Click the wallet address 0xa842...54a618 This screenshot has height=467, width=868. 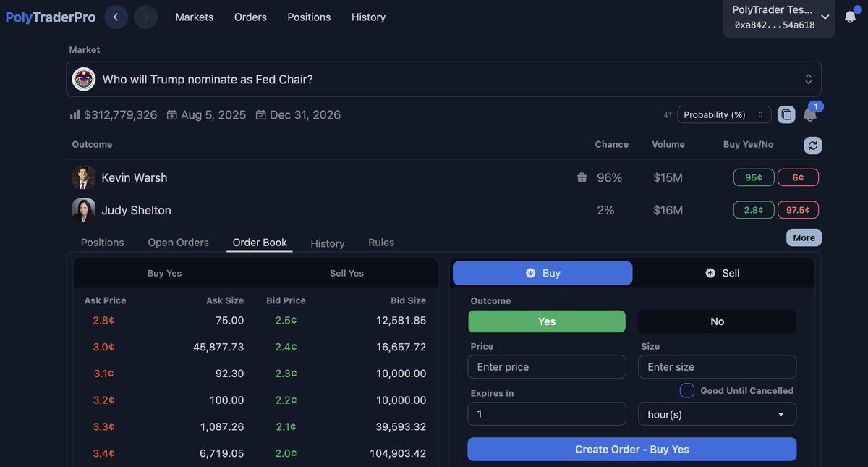(775, 25)
